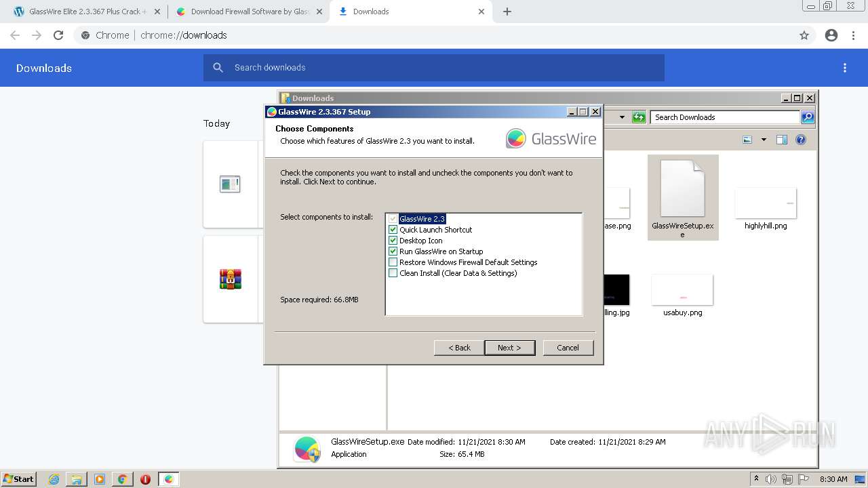Open the network tray icon

pyautogui.click(x=787, y=479)
